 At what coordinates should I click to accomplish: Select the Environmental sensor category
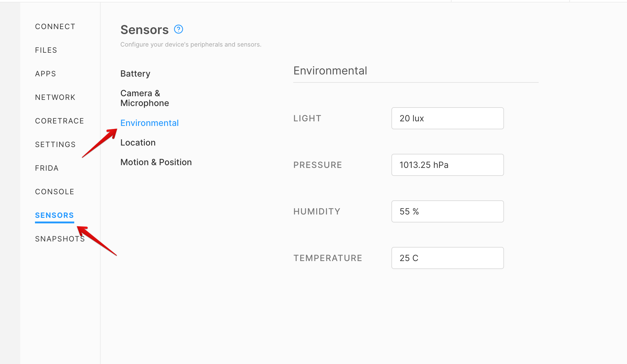[x=149, y=123]
